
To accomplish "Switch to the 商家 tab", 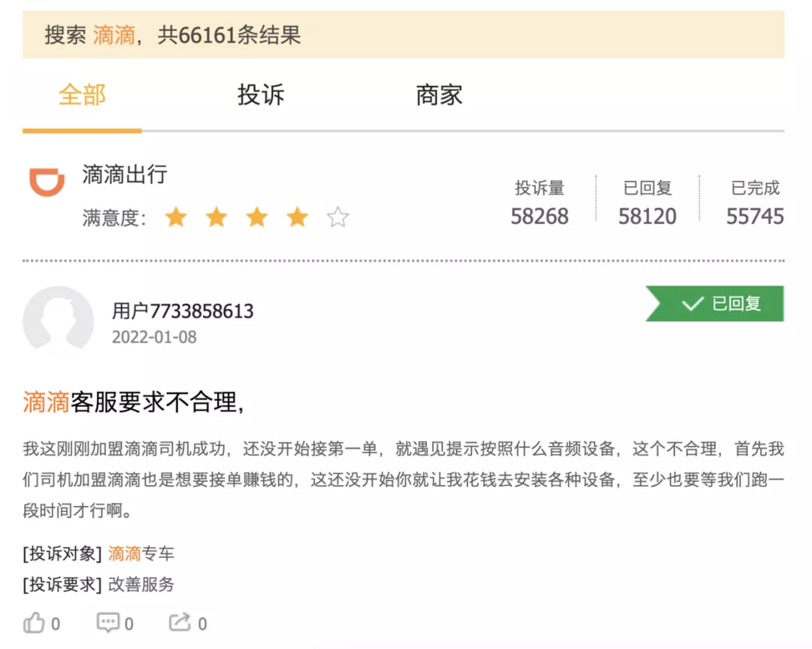I will point(439,96).
